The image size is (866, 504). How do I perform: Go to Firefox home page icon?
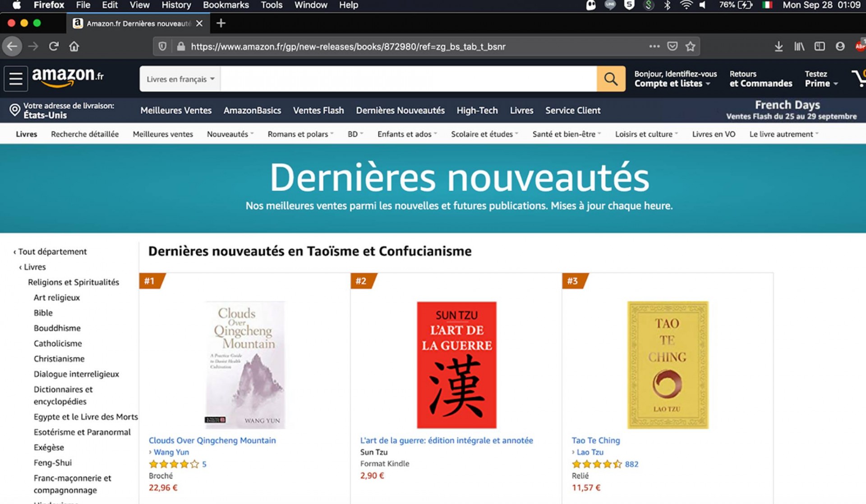click(74, 46)
